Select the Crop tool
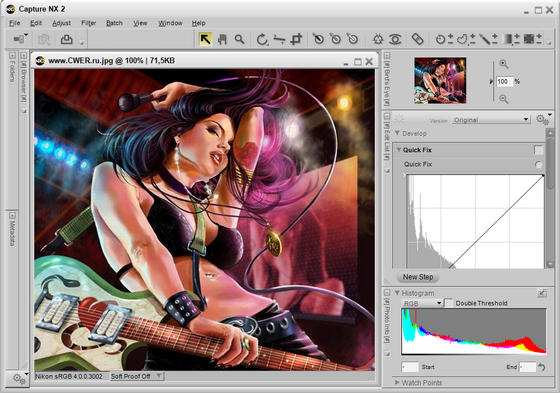 point(296,39)
